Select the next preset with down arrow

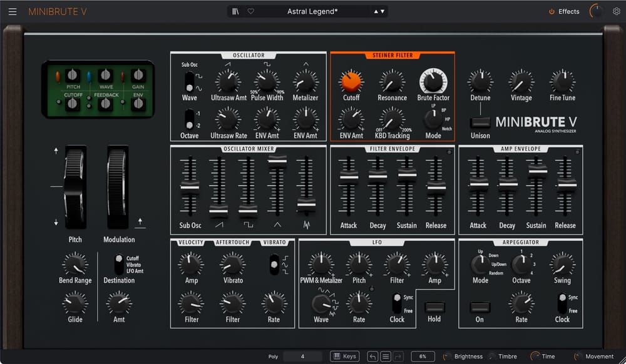(382, 11)
